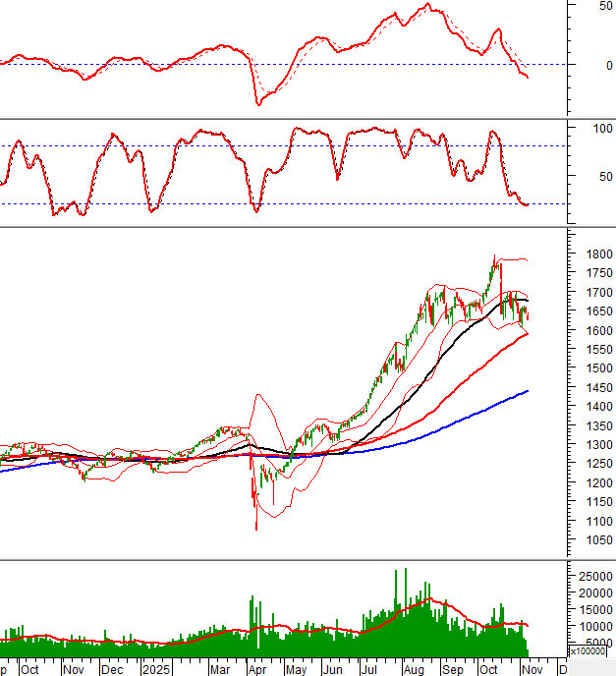
Task: Click the 50 label on stochastic panel axis
Action: click(x=590, y=177)
